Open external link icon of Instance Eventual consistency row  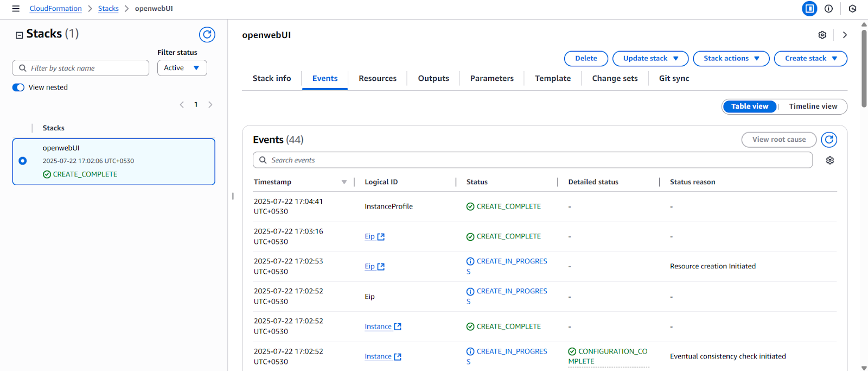pyautogui.click(x=398, y=357)
